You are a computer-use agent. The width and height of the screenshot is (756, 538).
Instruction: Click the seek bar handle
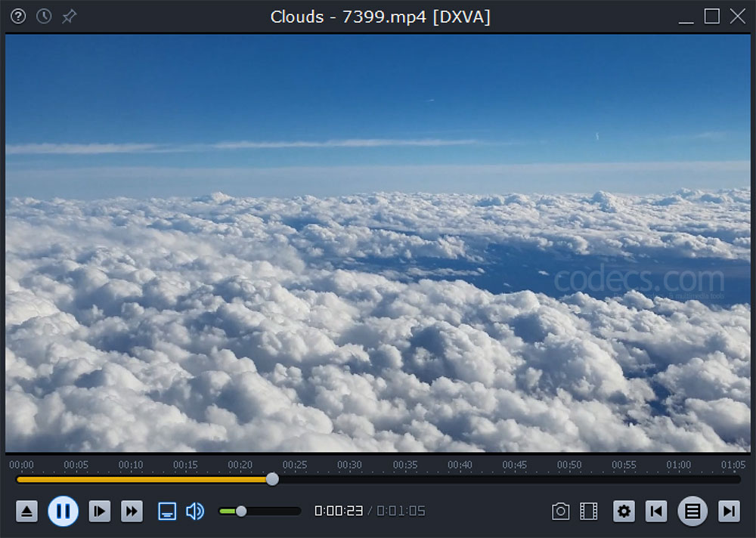(272, 479)
